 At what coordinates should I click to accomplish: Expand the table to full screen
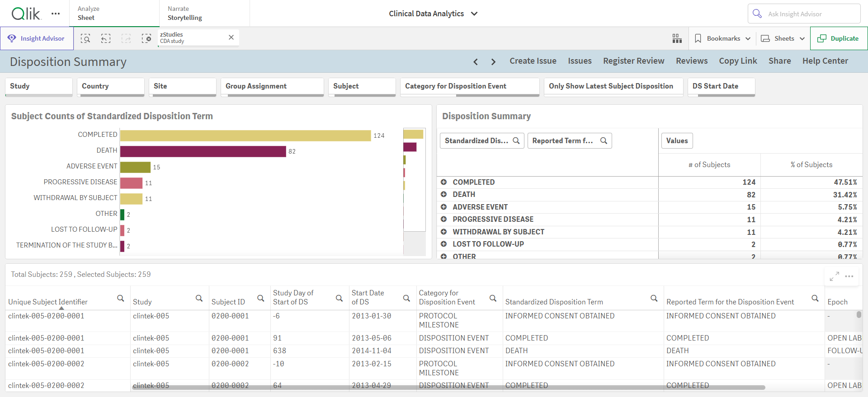[835, 276]
